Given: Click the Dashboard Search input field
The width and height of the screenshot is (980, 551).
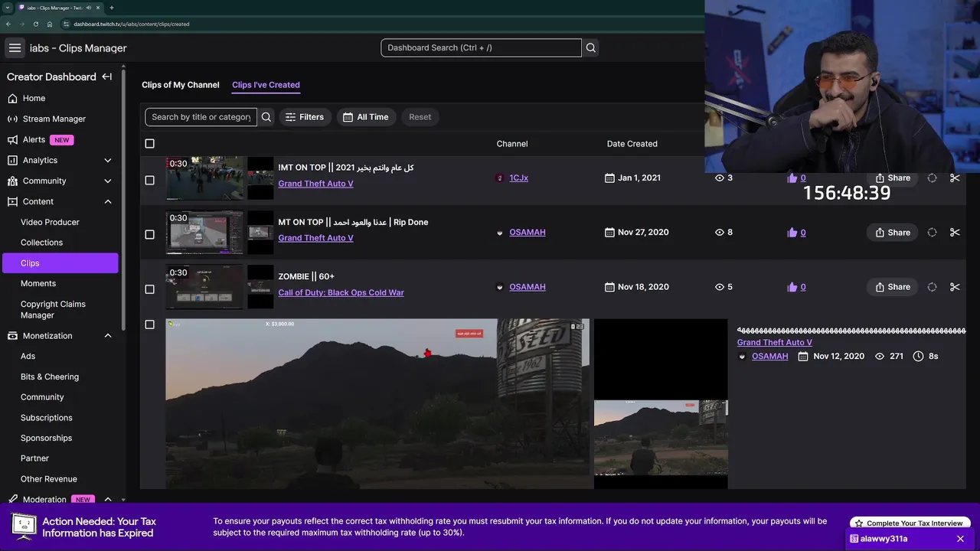Looking at the screenshot, I should 481,47.
